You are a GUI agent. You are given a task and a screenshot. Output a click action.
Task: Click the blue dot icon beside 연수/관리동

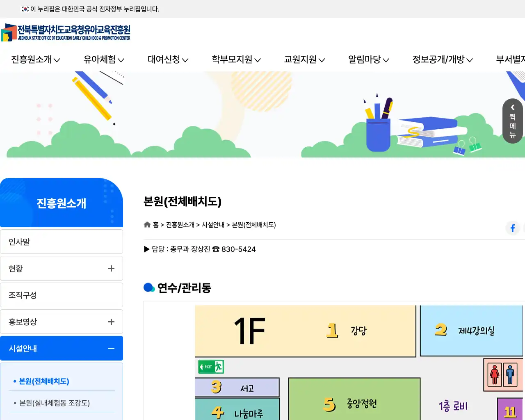149,288
